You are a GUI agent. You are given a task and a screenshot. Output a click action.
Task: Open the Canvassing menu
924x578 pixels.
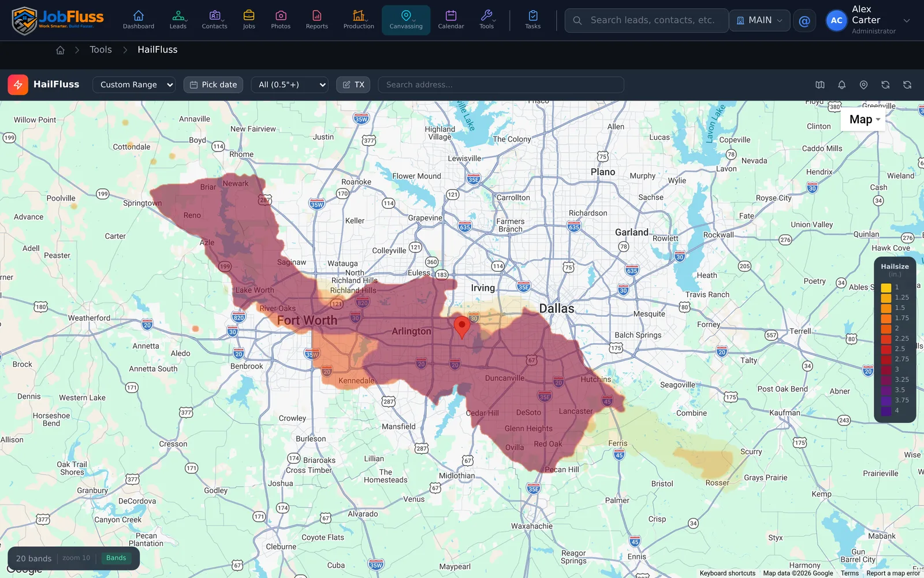point(406,20)
